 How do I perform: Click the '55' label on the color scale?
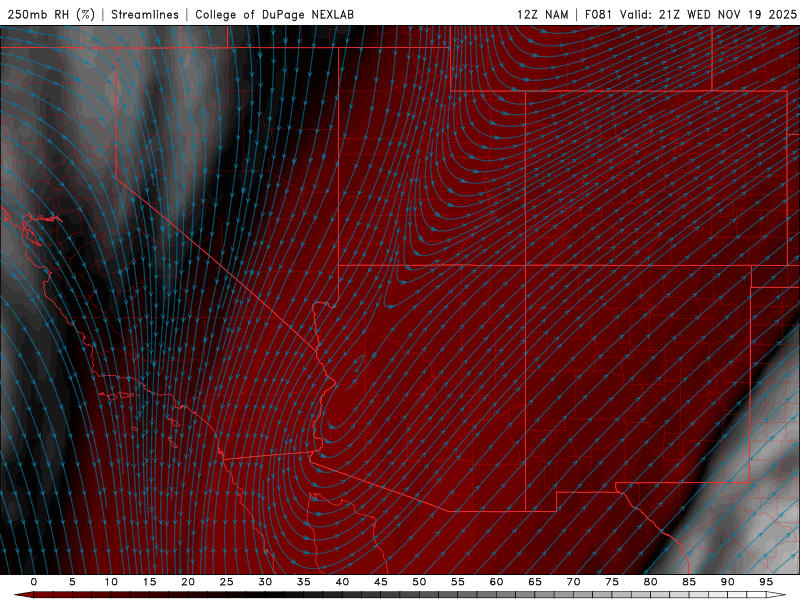pyautogui.click(x=458, y=582)
